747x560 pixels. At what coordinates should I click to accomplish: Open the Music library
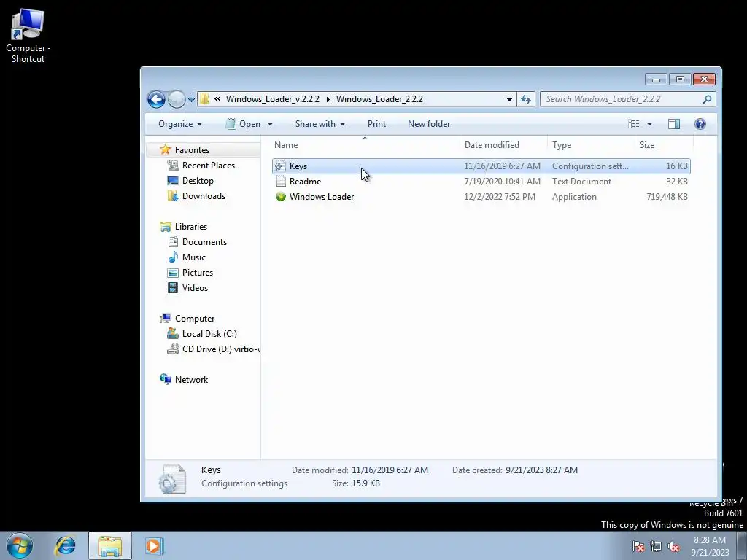(x=194, y=257)
